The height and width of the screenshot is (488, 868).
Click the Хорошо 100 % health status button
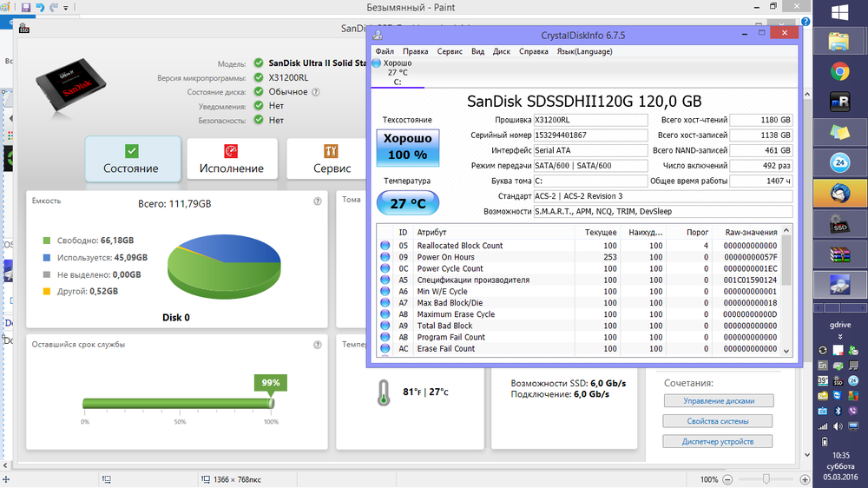[x=408, y=148]
